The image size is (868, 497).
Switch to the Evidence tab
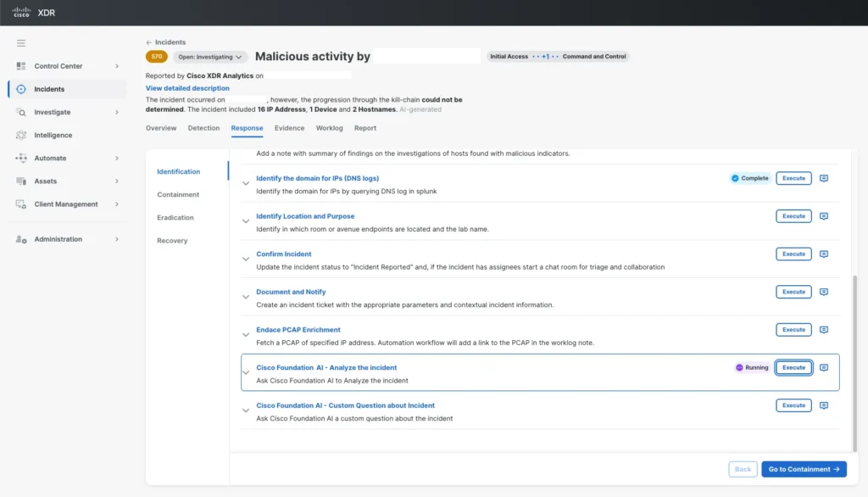coord(289,128)
